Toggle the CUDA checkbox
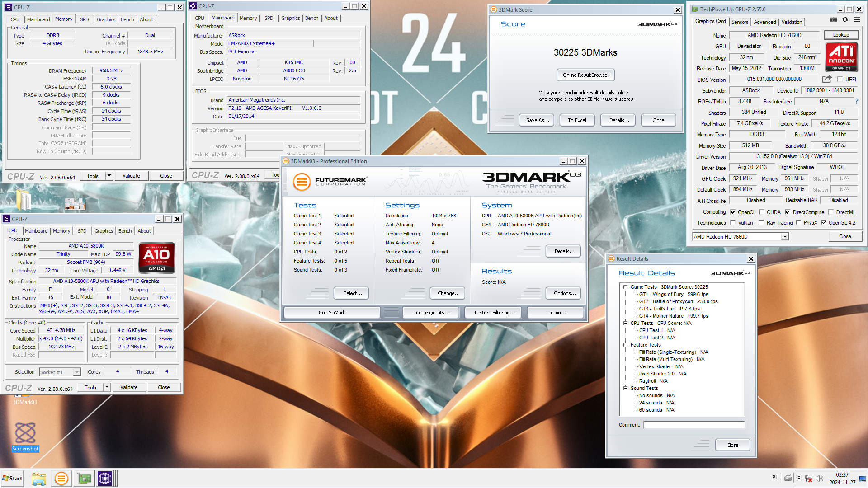The width and height of the screenshot is (868, 488). click(x=762, y=212)
